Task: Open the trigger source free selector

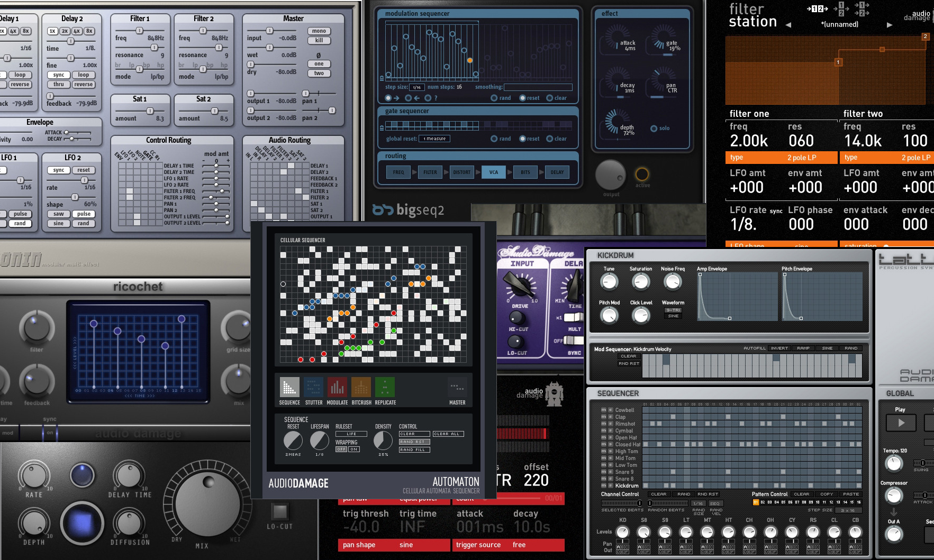Action: tap(509, 545)
